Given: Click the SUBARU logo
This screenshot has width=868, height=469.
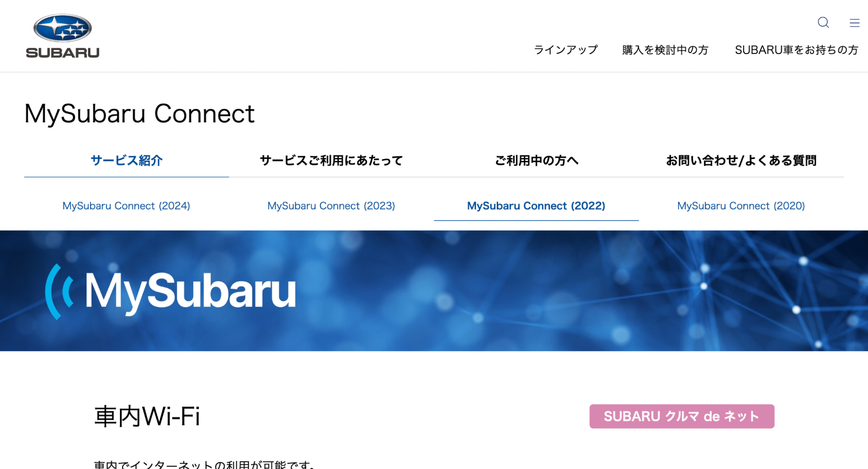Looking at the screenshot, I should 62,35.
